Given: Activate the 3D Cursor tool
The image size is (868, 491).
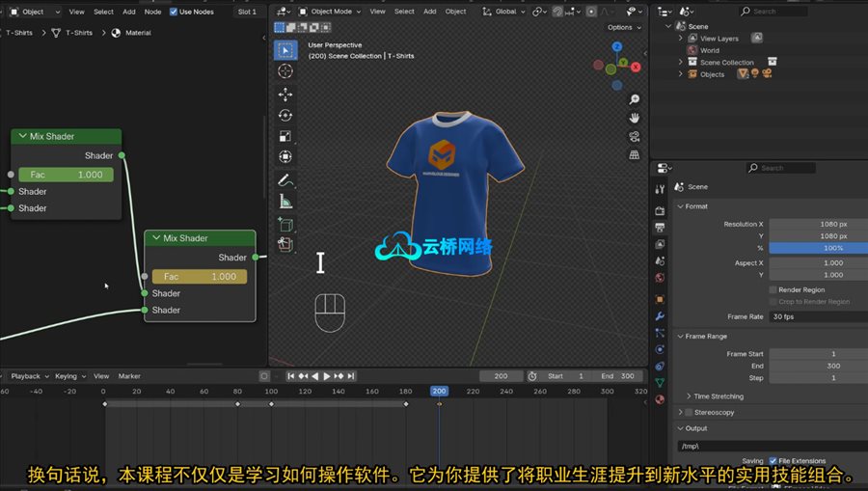Looking at the screenshot, I should point(285,70).
